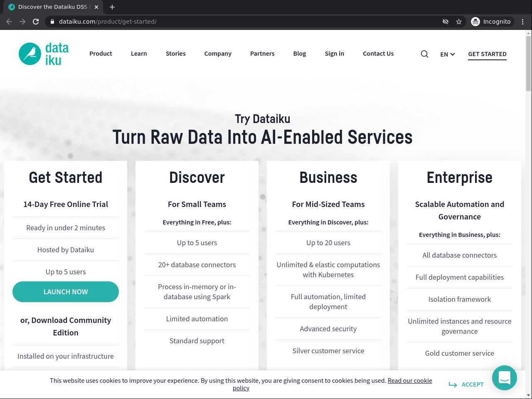The image size is (532, 399).
Task: Click the incognito profile icon
Action: [x=475, y=21]
